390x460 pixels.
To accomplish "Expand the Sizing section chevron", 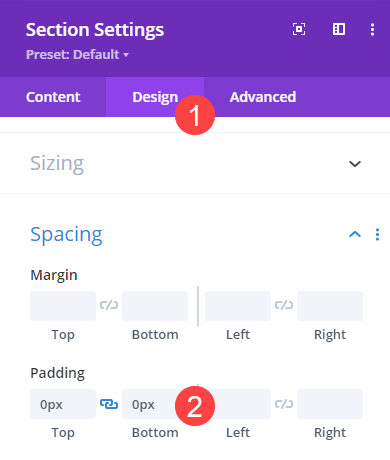I will coord(355,164).
